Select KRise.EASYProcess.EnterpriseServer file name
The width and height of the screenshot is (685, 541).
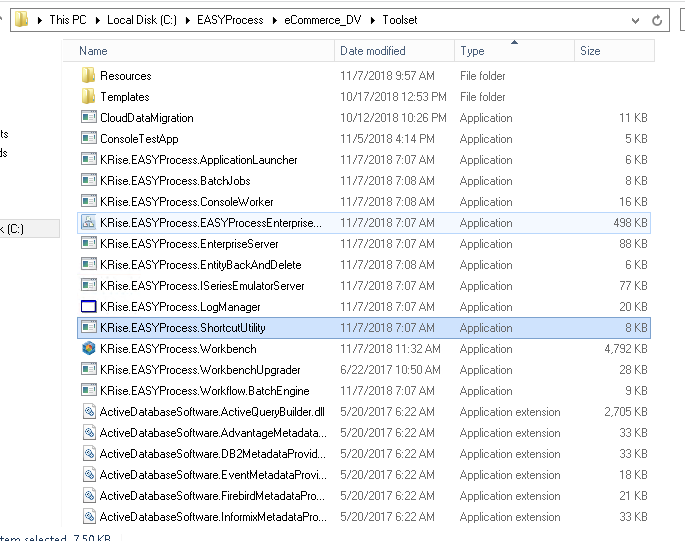coord(189,243)
